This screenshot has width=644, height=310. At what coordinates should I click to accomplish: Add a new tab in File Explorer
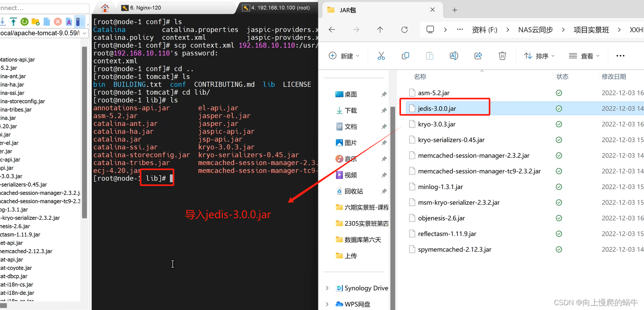pos(455,10)
